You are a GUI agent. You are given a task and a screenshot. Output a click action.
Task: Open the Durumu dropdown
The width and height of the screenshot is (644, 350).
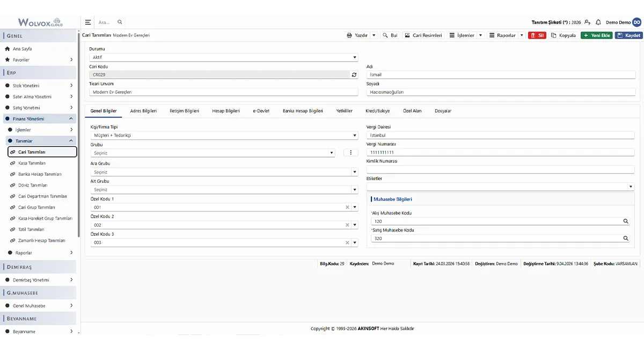click(x=223, y=57)
